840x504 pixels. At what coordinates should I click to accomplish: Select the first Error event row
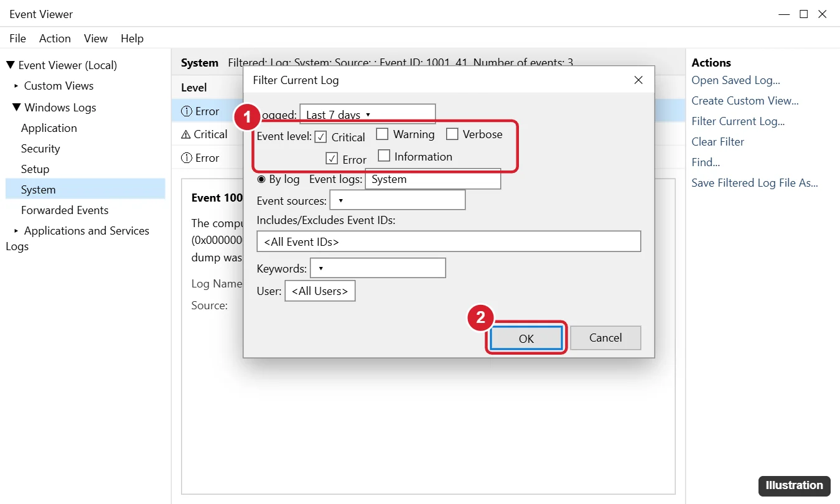208,111
